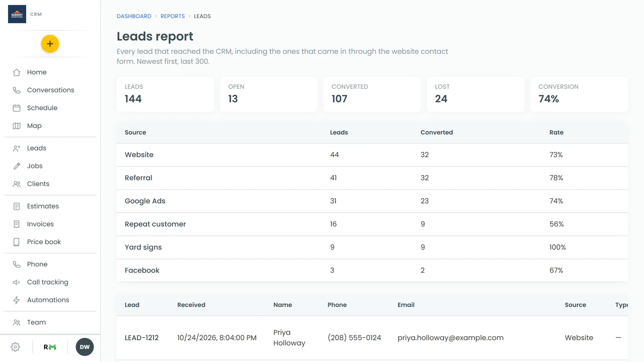Open settings with the gear icon

tap(15, 347)
